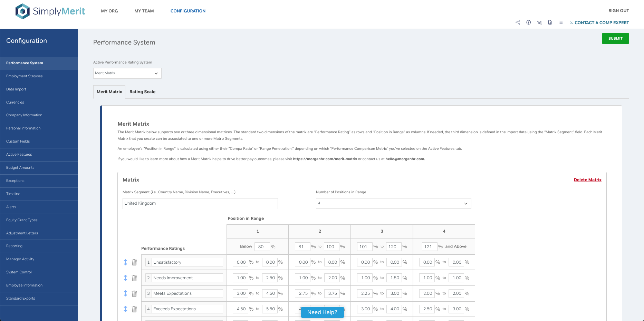
Task: Reorder the Unsatisfactory rating row arrow
Action: point(125,262)
